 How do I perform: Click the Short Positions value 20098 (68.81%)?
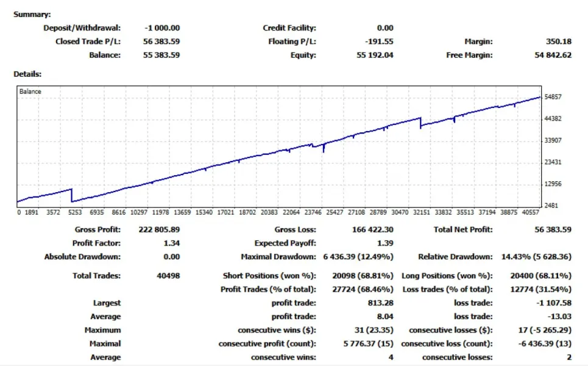pyautogui.click(x=363, y=276)
